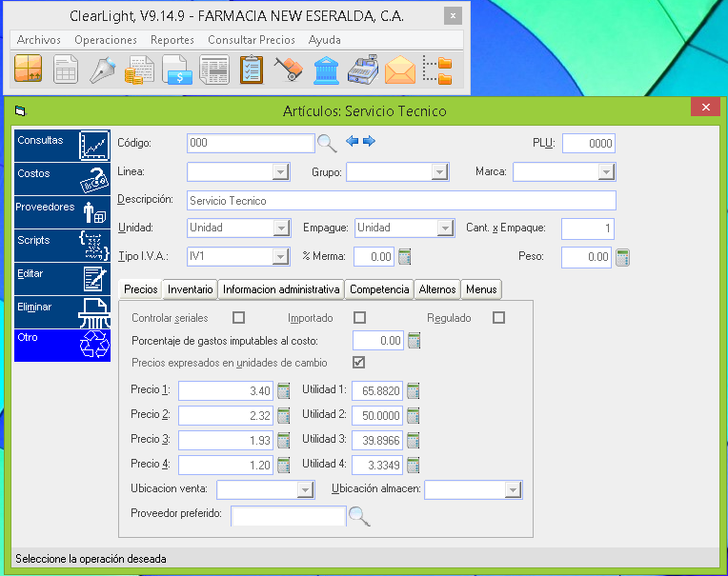Go to previous article with left arrow
Viewport: 728px width, 576px height.
[x=353, y=141]
